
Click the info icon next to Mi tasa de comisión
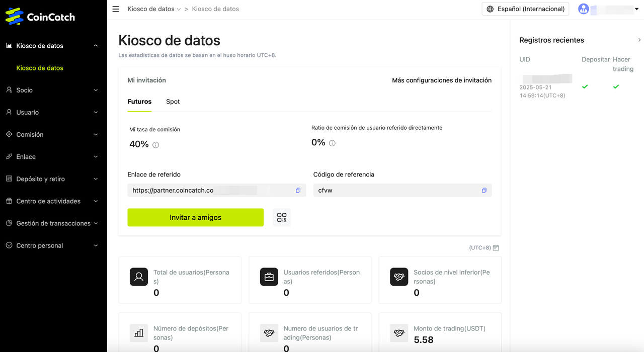(x=156, y=145)
